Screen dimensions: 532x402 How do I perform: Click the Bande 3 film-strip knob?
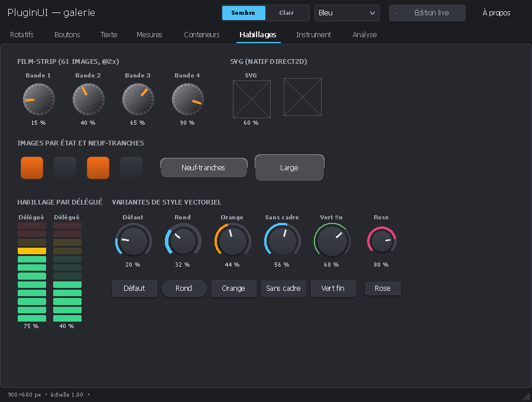(138, 99)
